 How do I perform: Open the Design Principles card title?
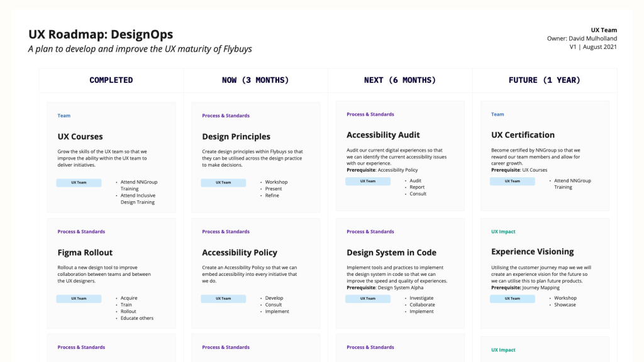(236, 136)
